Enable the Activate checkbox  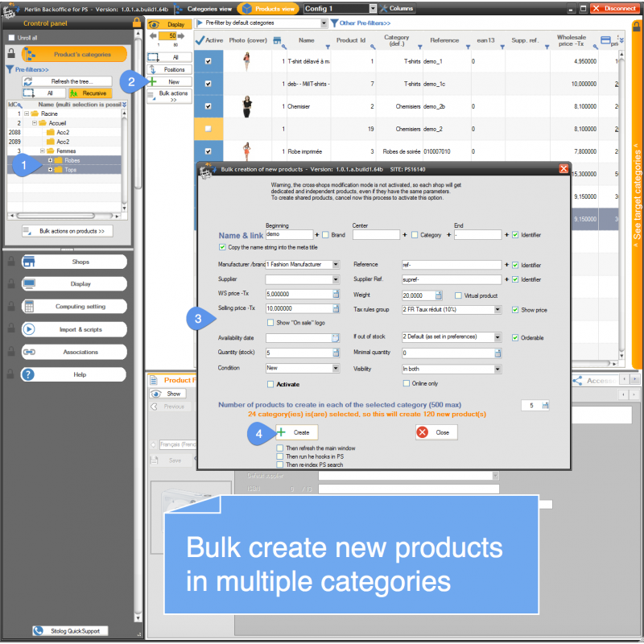click(x=270, y=385)
